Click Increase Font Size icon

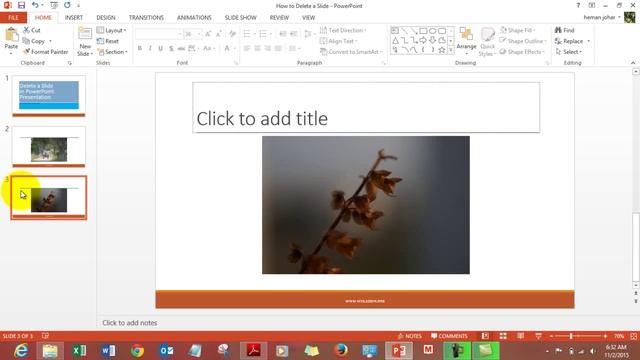(x=208, y=34)
